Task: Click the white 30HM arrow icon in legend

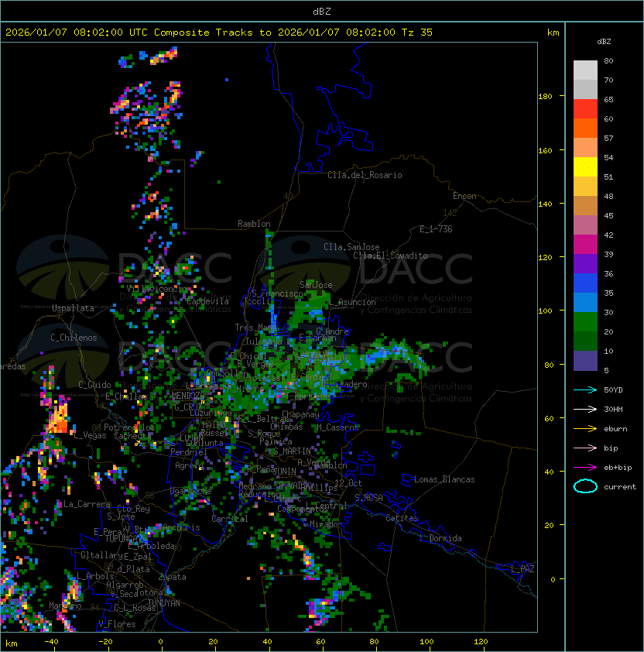Action: 585,410
